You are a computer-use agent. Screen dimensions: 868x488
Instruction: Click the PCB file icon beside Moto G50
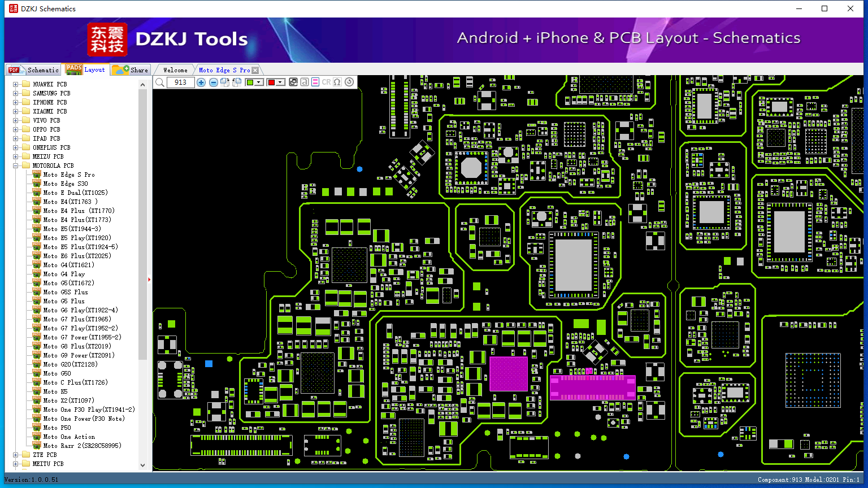(x=37, y=373)
